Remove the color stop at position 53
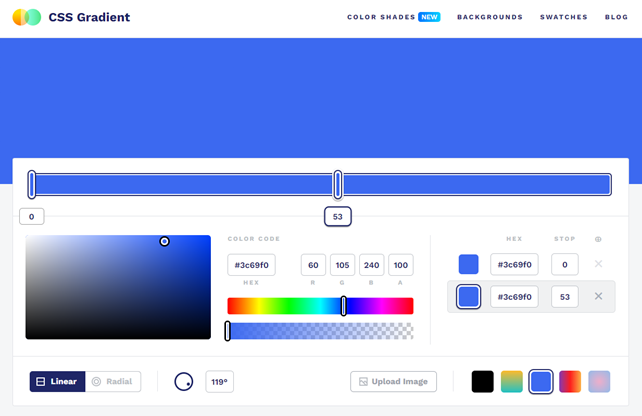Viewport: 642px width, 416px height. tap(598, 296)
